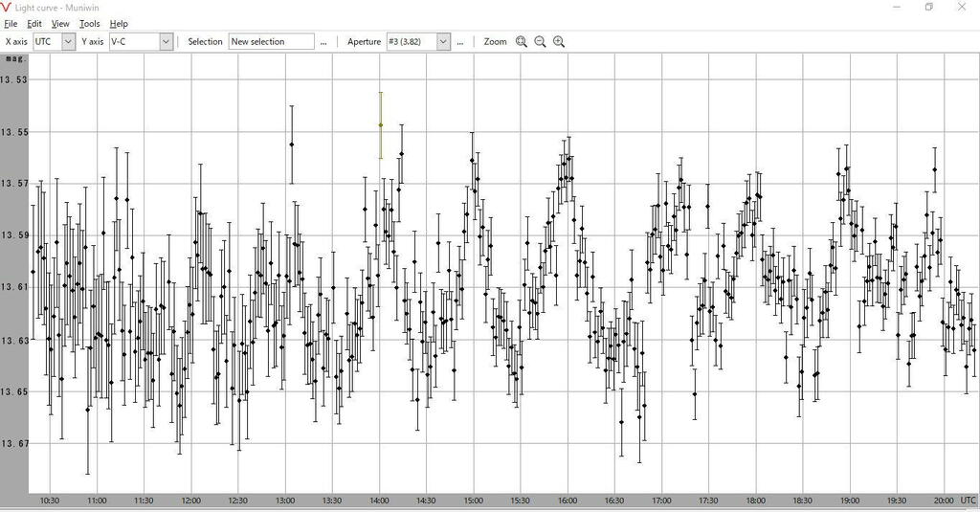The height and width of the screenshot is (512, 980).
Task: Click the 18:00 time axis label
Action: [756, 501]
